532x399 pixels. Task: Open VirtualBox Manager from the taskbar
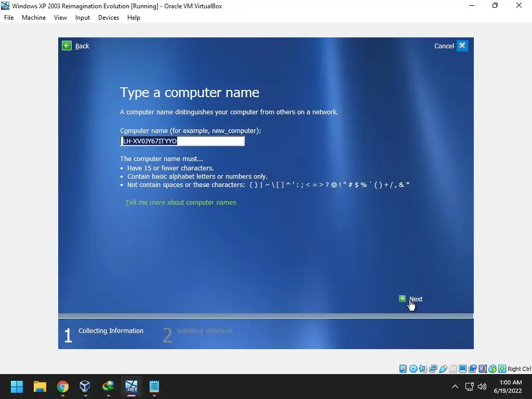click(85, 387)
